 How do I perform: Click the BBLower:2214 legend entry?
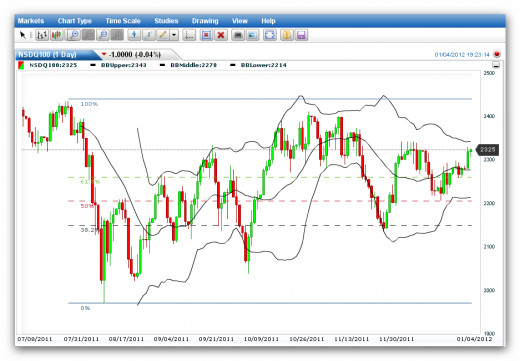tap(263, 65)
